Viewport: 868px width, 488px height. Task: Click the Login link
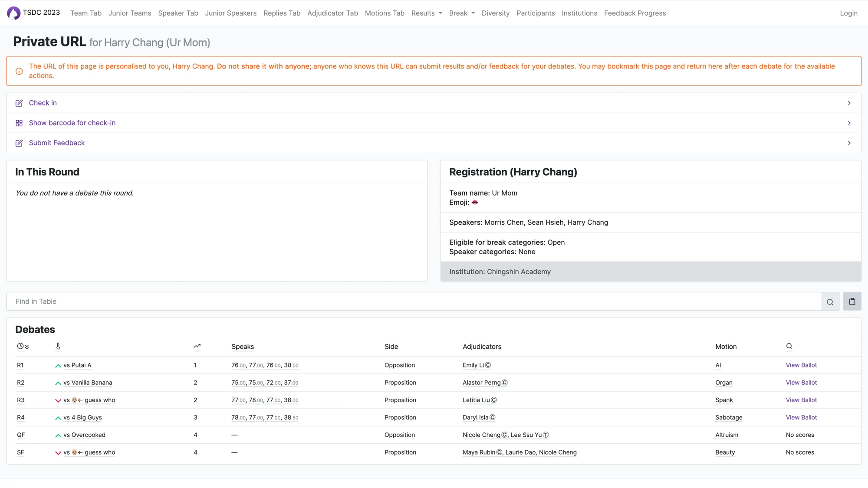coord(848,13)
